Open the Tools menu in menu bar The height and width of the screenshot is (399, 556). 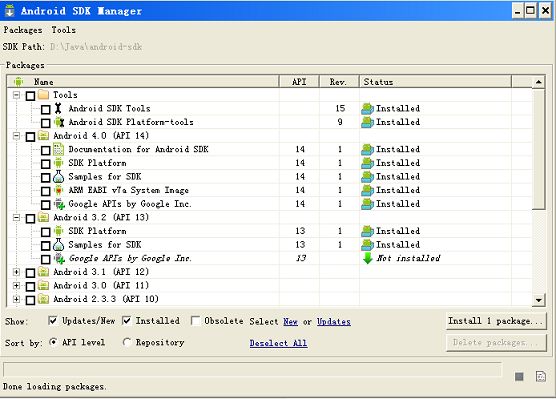tap(63, 30)
